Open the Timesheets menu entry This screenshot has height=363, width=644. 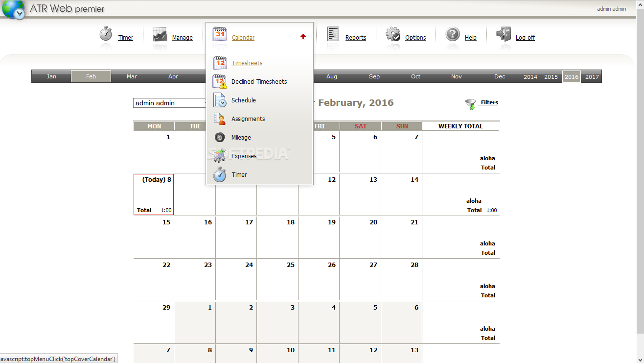247,63
